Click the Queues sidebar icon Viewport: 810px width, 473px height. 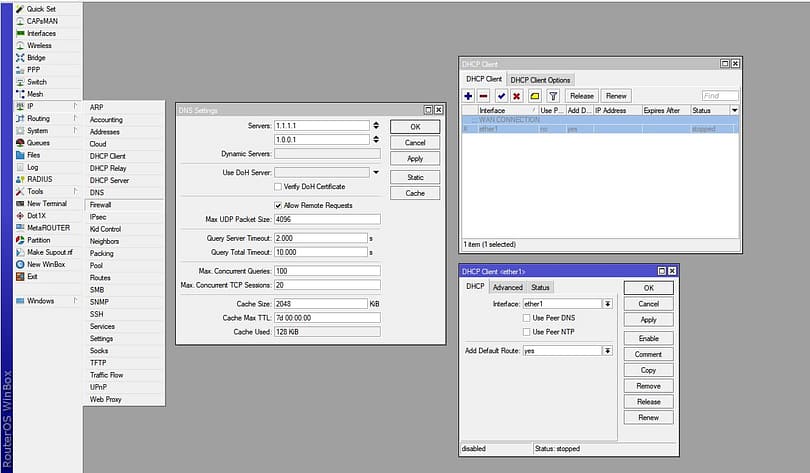(20, 143)
